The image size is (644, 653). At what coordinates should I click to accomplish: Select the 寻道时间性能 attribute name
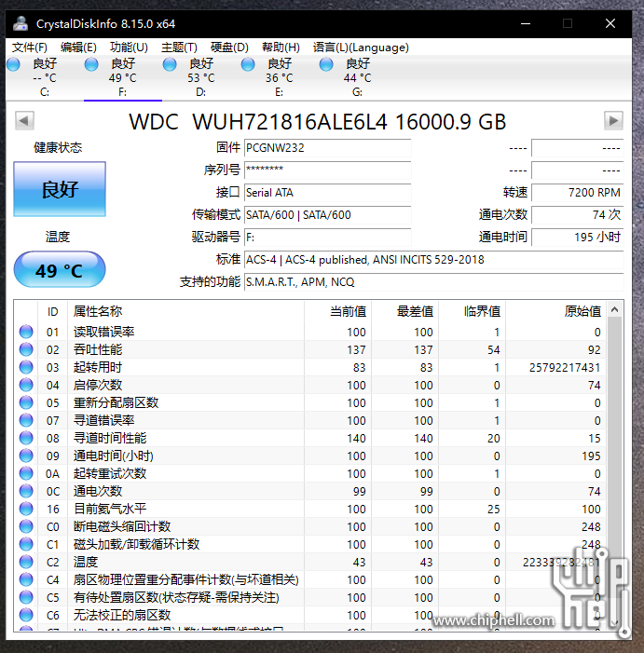coord(110,438)
